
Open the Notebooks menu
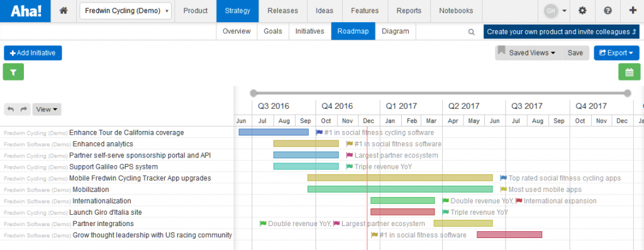pyautogui.click(x=456, y=11)
